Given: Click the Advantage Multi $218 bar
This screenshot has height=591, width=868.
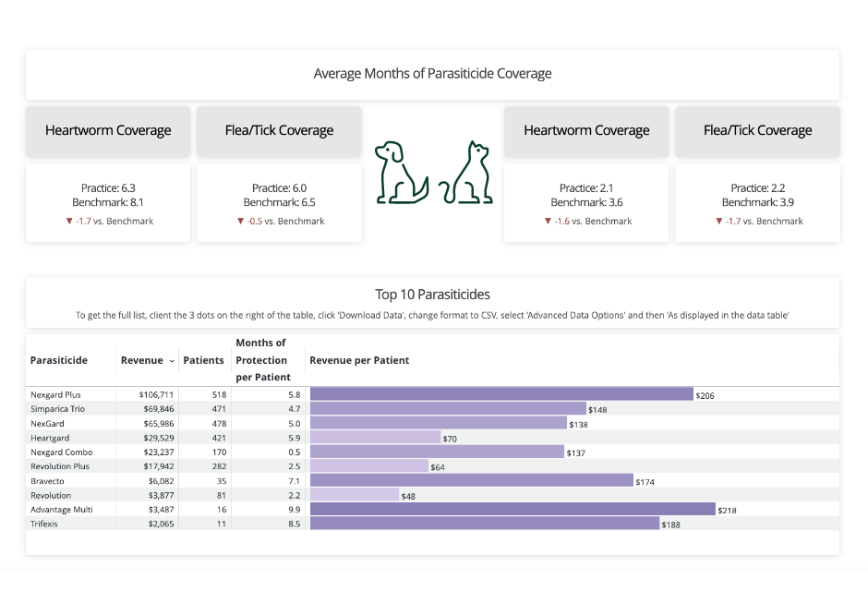Looking at the screenshot, I should 512,509.
